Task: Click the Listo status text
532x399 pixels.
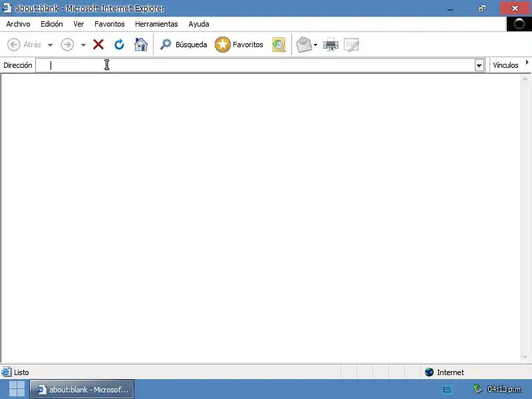Action: pyautogui.click(x=21, y=372)
